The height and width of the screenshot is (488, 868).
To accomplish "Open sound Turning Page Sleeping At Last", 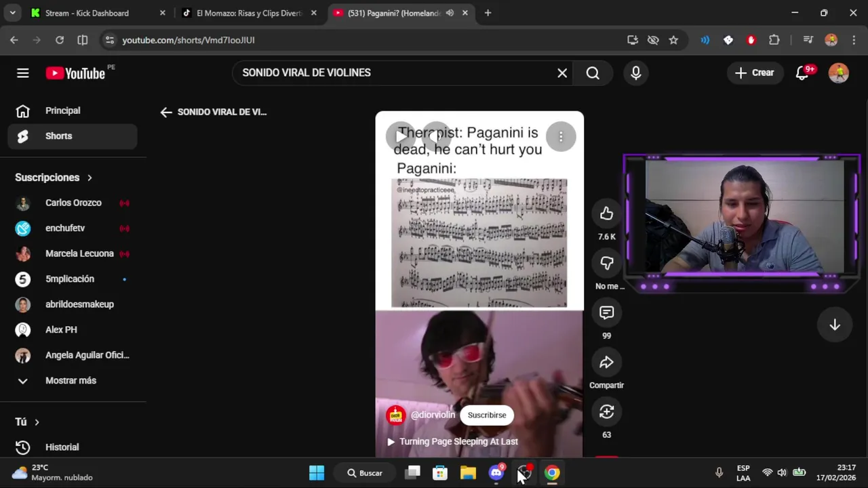I will point(452,442).
